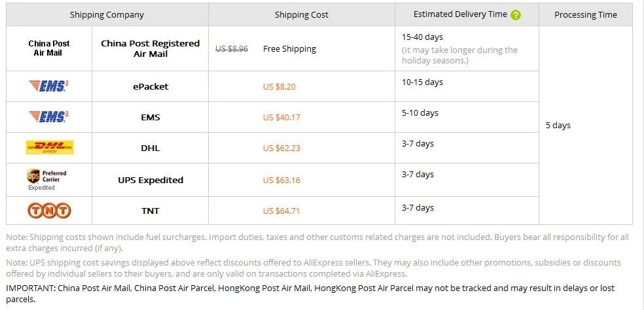Viewport: 644px width, 310px height.
Task: Click the China Post Air Mail label
Action: (x=49, y=48)
